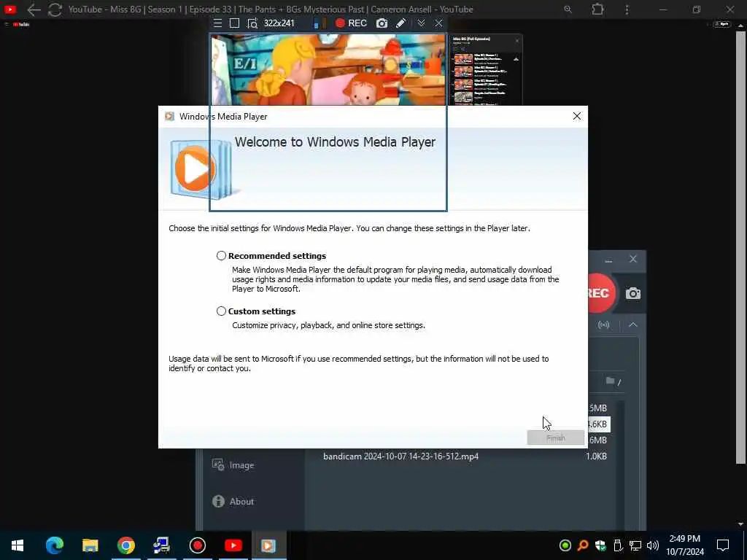Open File Explorer from the taskbar
The width and height of the screenshot is (747, 560).
90,545
